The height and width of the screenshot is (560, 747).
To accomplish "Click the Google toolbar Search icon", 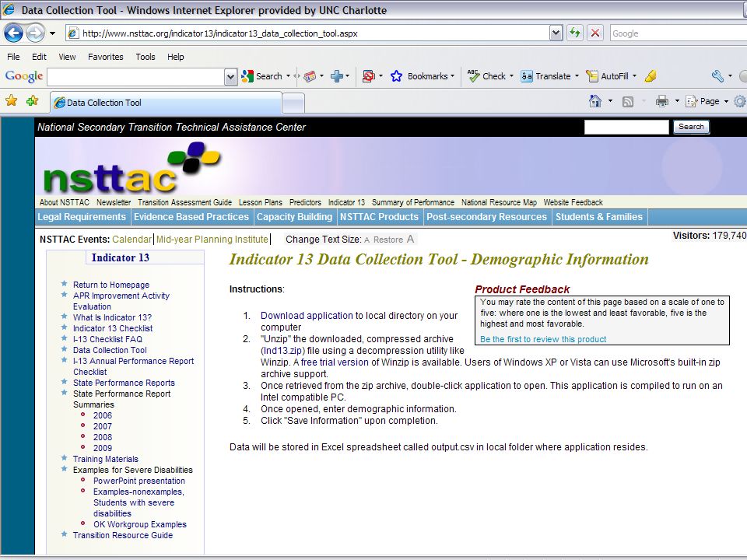I will pos(247,76).
